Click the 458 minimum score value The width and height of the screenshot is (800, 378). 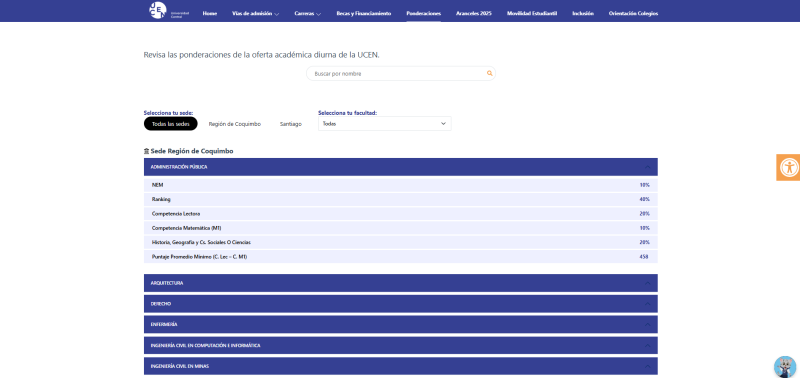[644, 257]
